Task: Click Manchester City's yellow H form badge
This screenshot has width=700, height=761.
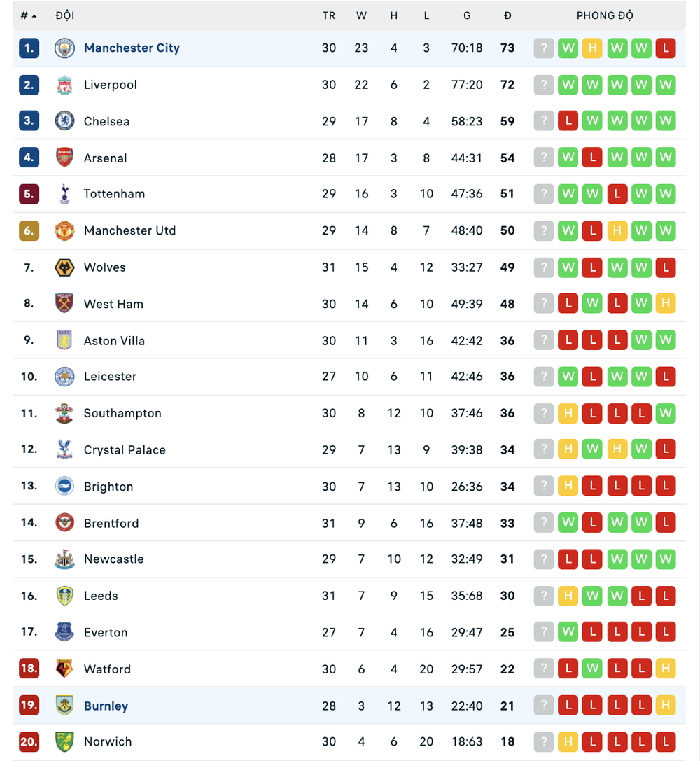Action: pyautogui.click(x=592, y=48)
